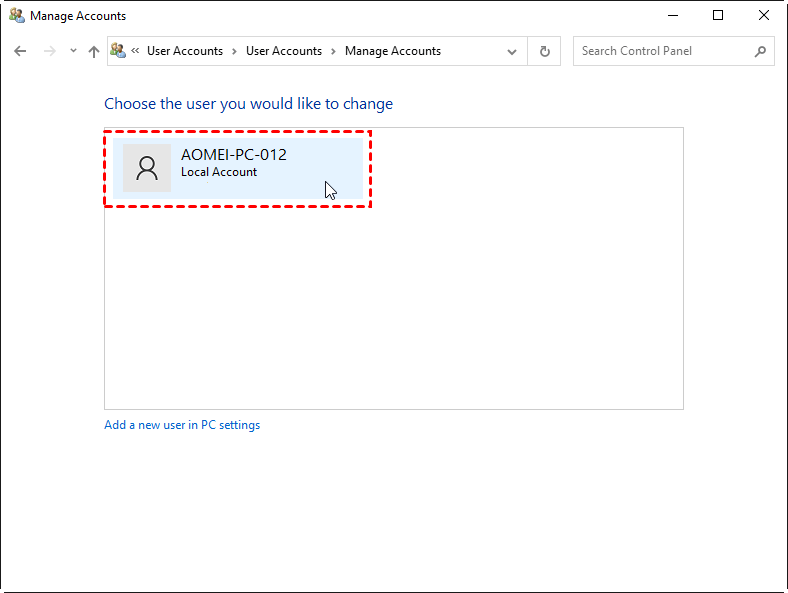The height and width of the screenshot is (593, 788).
Task: Click the Manage Accounts title bar icon
Action: point(17,16)
